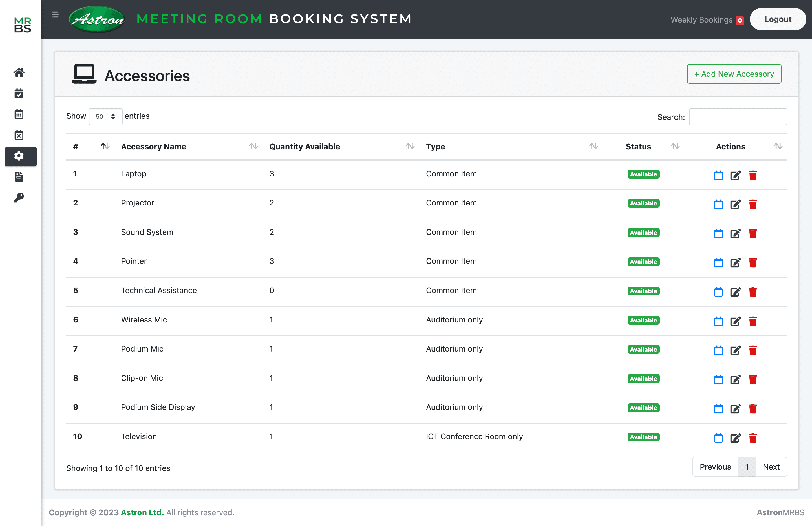Click the key icon in sidebar

(19, 198)
